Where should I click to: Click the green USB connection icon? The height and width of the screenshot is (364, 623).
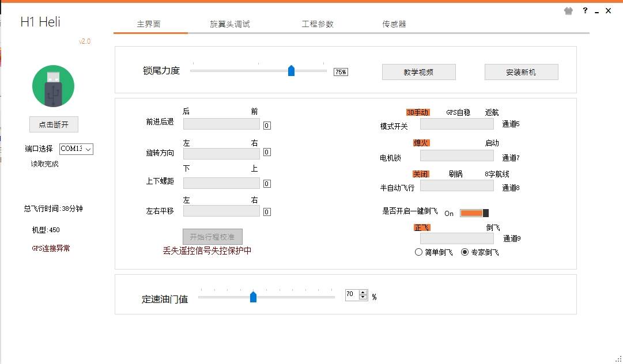click(53, 86)
